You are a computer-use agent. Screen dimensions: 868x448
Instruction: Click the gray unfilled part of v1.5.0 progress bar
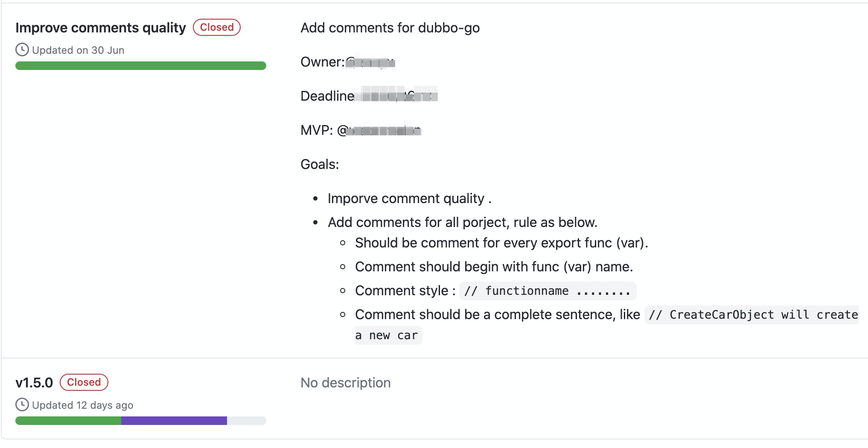(247, 421)
